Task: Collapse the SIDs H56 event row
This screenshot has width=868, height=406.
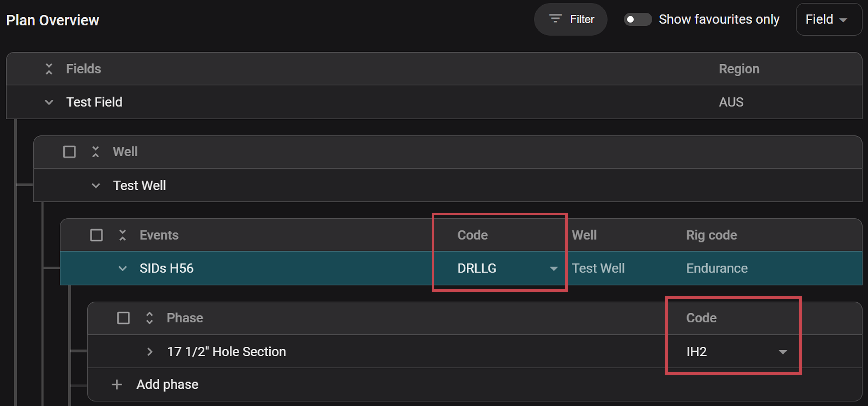Action: [x=123, y=269]
